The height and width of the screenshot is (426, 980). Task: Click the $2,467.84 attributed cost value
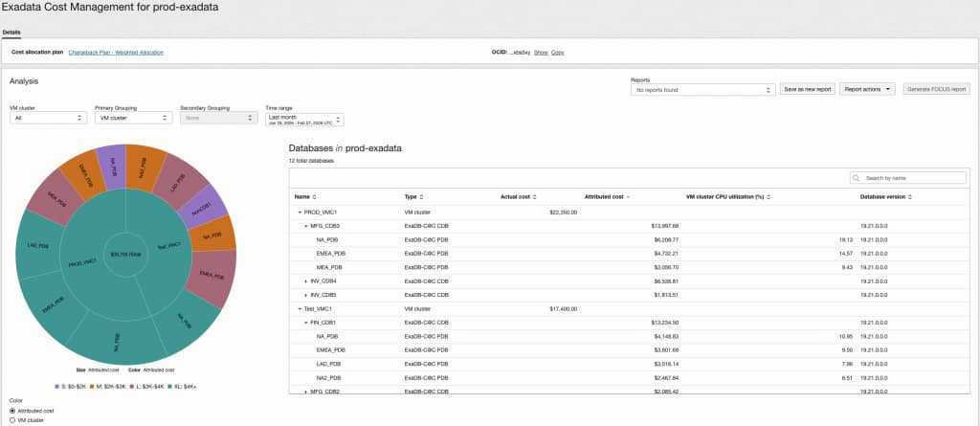point(665,377)
